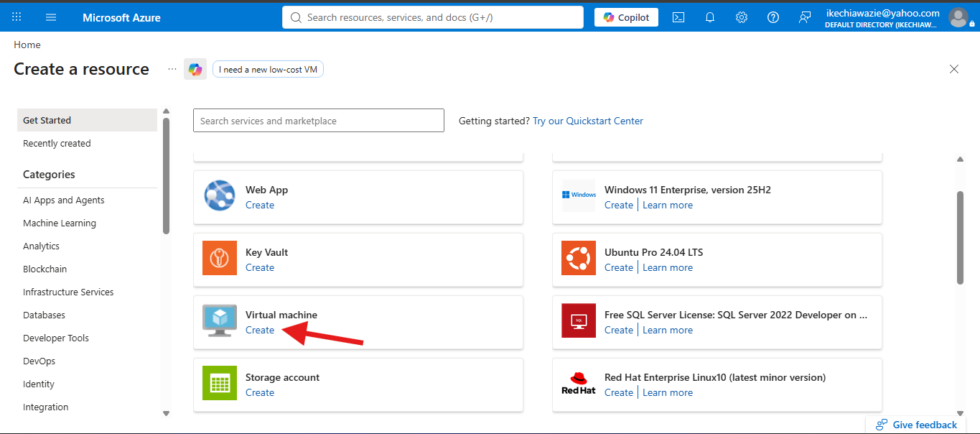Viewport: 980px width, 434px height.
Task: Select AI Apps and Agents category
Action: click(x=64, y=200)
